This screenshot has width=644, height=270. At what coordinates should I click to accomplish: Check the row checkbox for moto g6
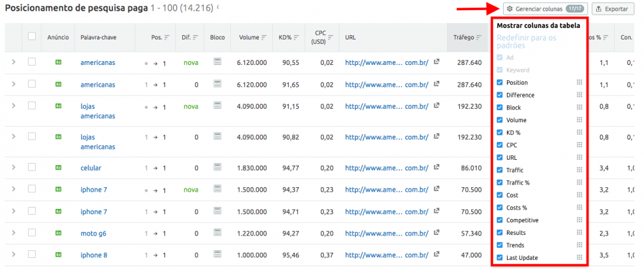pos(32,232)
